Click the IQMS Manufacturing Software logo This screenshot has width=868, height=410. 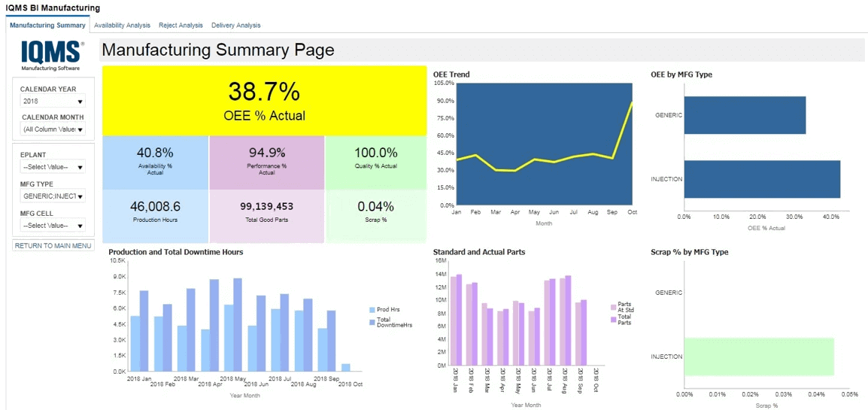pos(52,55)
